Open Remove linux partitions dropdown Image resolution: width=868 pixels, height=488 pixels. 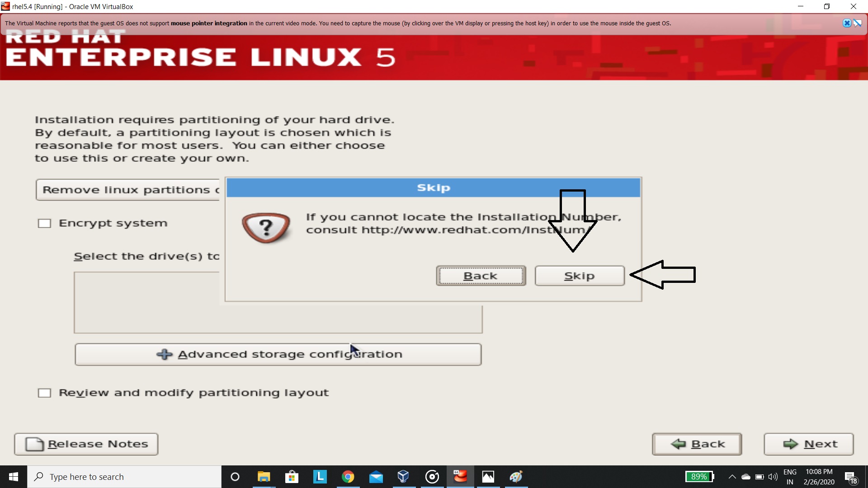click(129, 190)
